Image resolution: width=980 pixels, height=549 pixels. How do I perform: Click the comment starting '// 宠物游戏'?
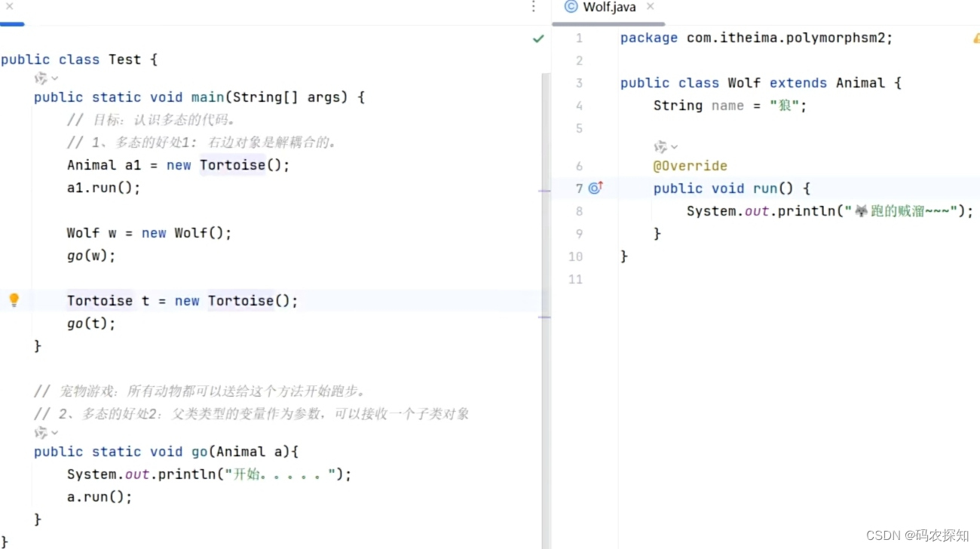tap(201, 391)
